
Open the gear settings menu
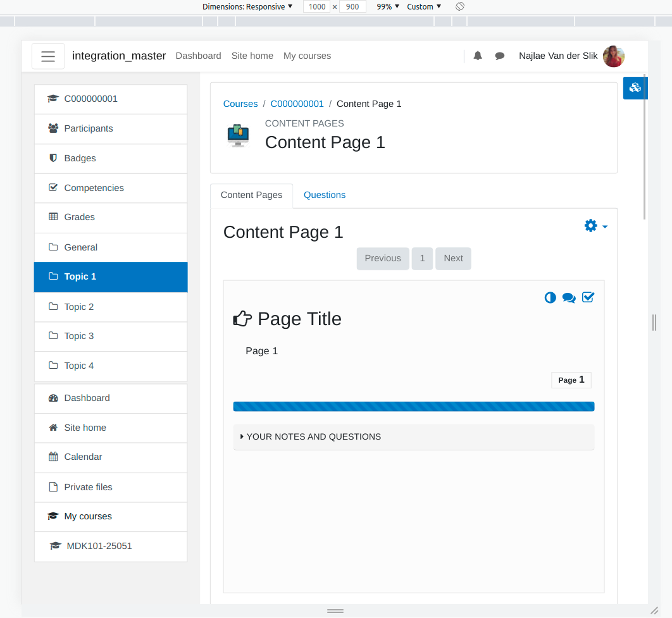pyautogui.click(x=595, y=226)
